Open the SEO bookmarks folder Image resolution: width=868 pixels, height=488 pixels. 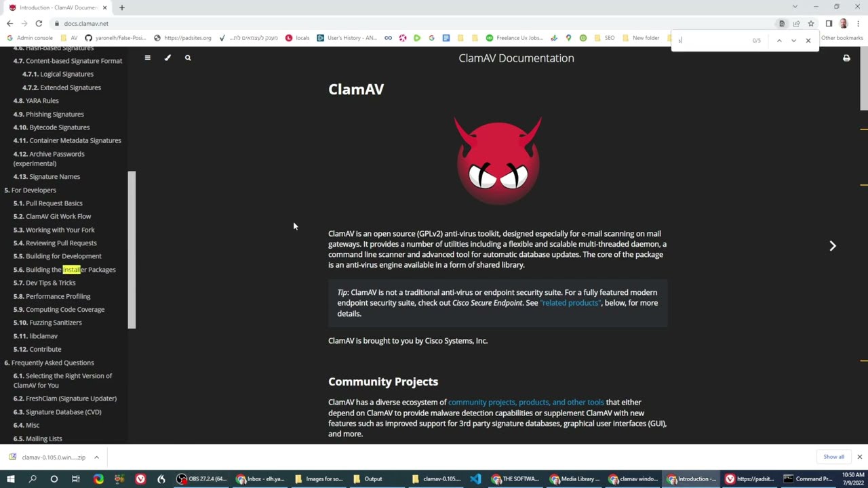[x=604, y=38]
